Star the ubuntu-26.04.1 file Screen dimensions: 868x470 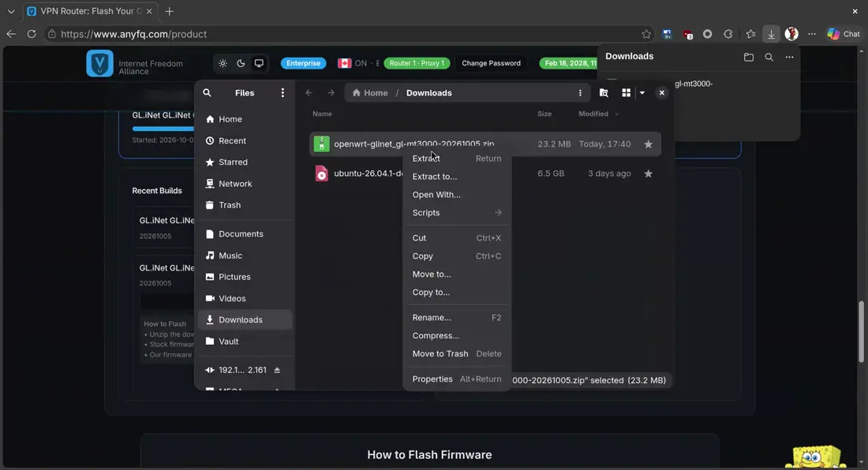tap(648, 173)
